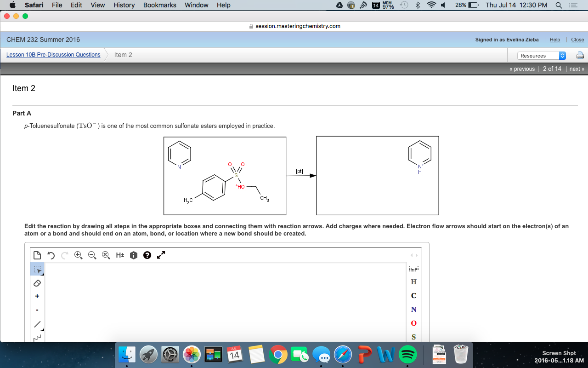Select the single bond tool
The height and width of the screenshot is (368, 588).
(x=37, y=323)
